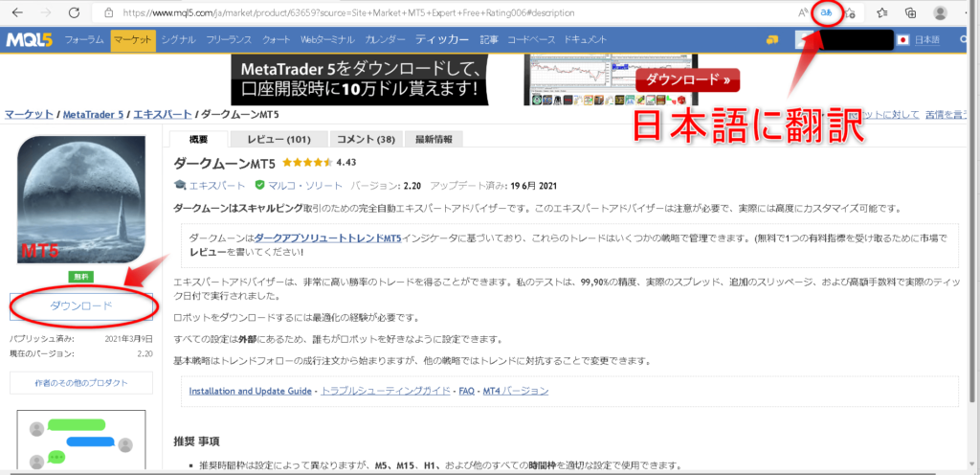Open the favorites list icon

coord(881,12)
